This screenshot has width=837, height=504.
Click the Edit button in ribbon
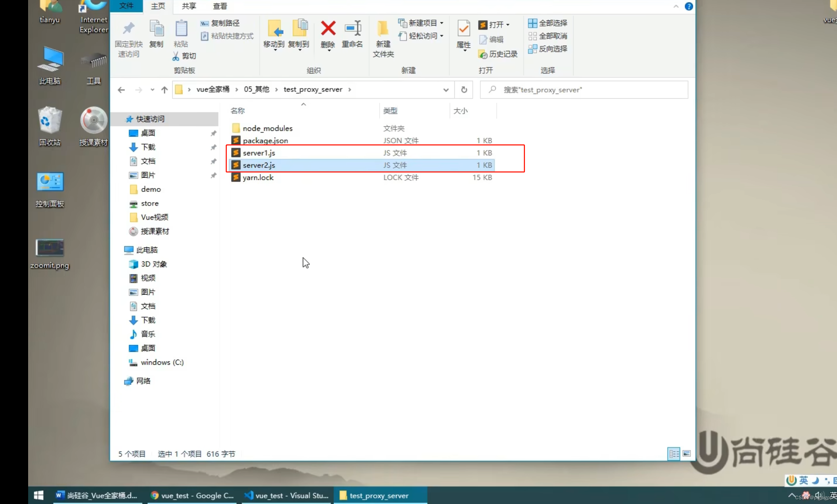click(491, 39)
